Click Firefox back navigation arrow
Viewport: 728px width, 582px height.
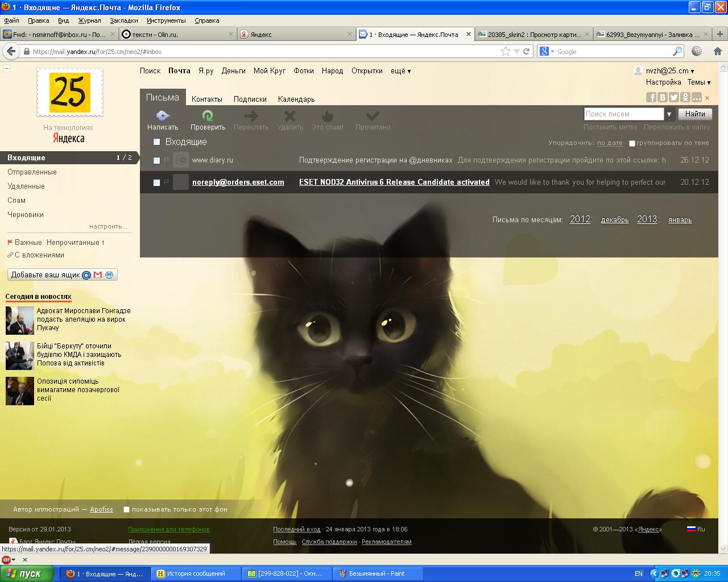click(11, 51)
